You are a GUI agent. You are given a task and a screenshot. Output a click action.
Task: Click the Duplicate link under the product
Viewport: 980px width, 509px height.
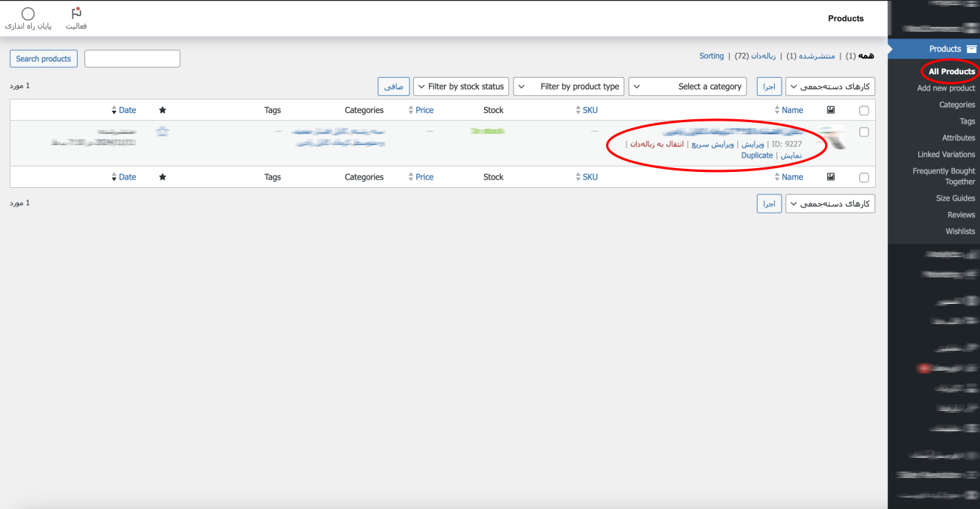click(757, 155)
